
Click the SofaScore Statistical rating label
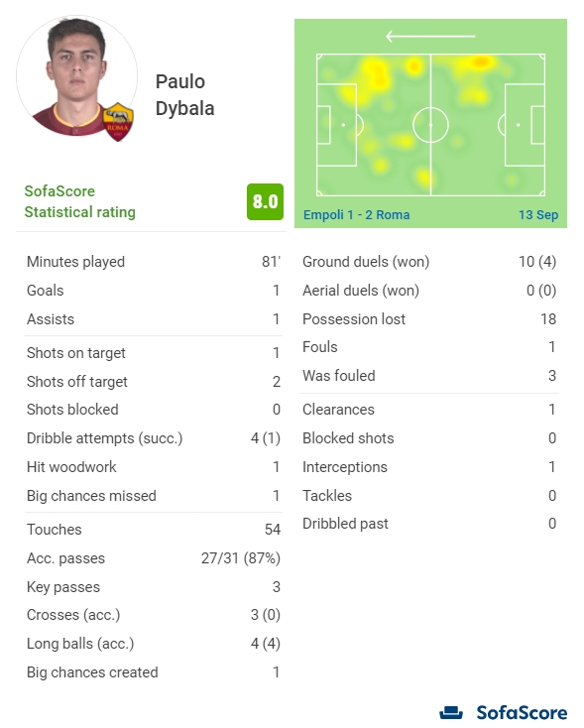[80, 201]
